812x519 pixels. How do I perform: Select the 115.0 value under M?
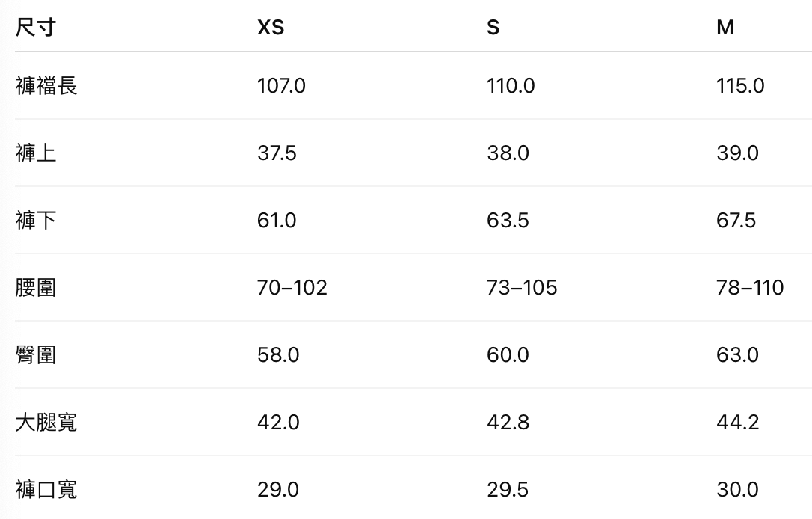(740, 86)
